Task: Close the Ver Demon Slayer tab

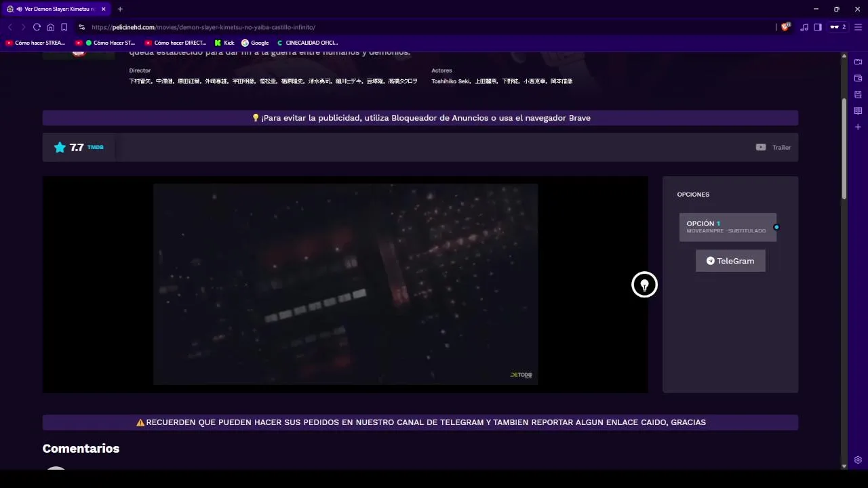Action: click(x=103, y=9)
